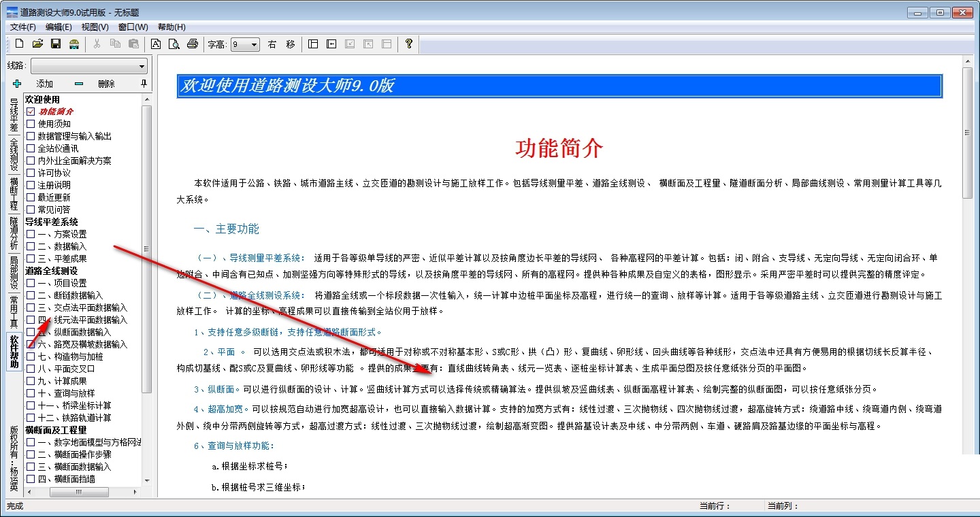980x517 pixels.
Task: Open the 窗口(W) menu
Action: [133, 27]
